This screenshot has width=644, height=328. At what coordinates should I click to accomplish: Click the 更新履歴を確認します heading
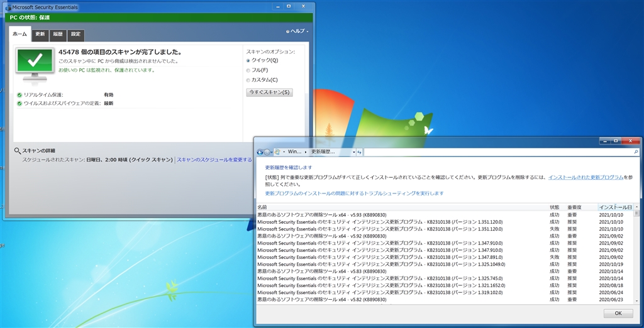pyautogui.click(x=288, y=168)
